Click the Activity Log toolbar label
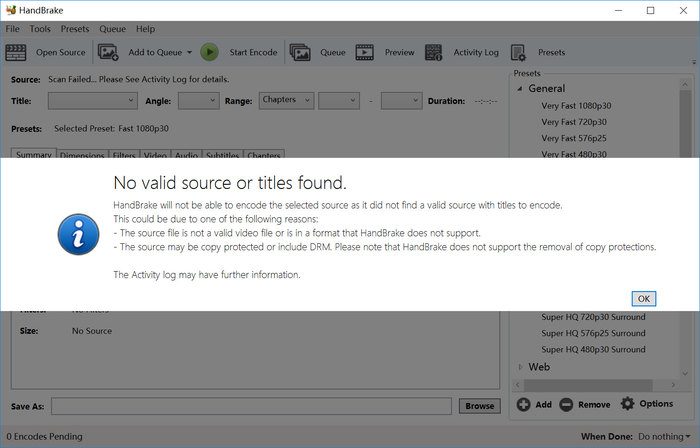Screen dimensions: 700x448 click(476, 52)
